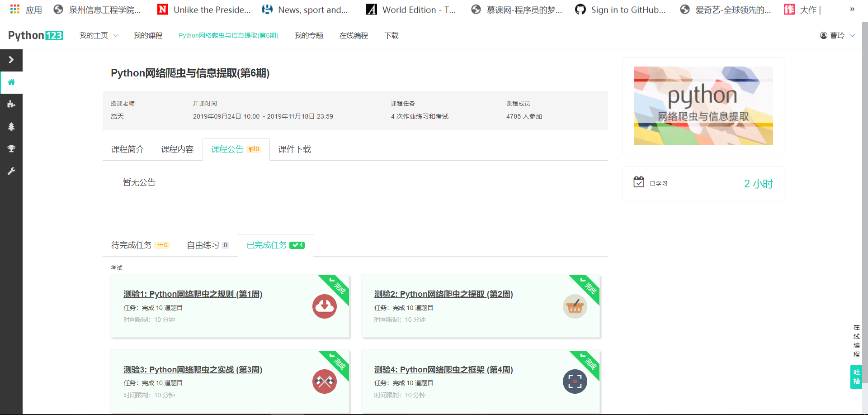Open the trophy achievements icon in the sidebar
The image size is (868, 415).
tap(11, 148)
